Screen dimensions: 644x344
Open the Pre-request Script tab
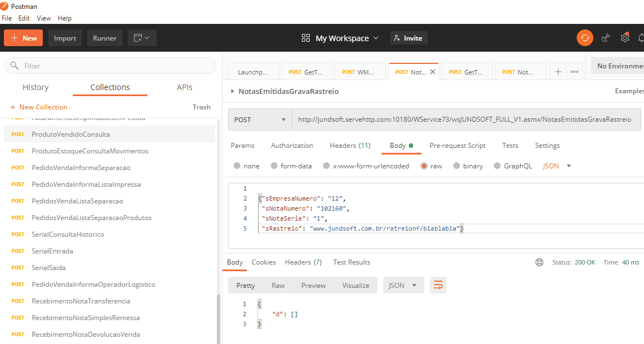[457, 146]
